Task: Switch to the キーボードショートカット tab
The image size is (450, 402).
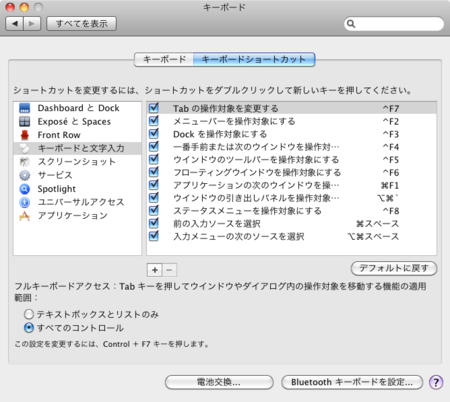Action: (x=254, y=60)
